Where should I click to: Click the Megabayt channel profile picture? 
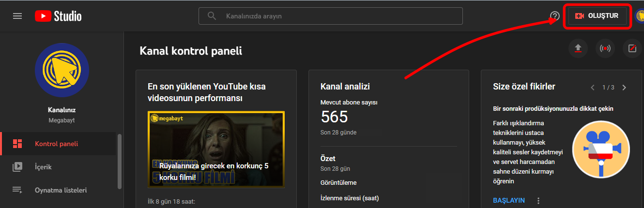click(x=62, y=70)
